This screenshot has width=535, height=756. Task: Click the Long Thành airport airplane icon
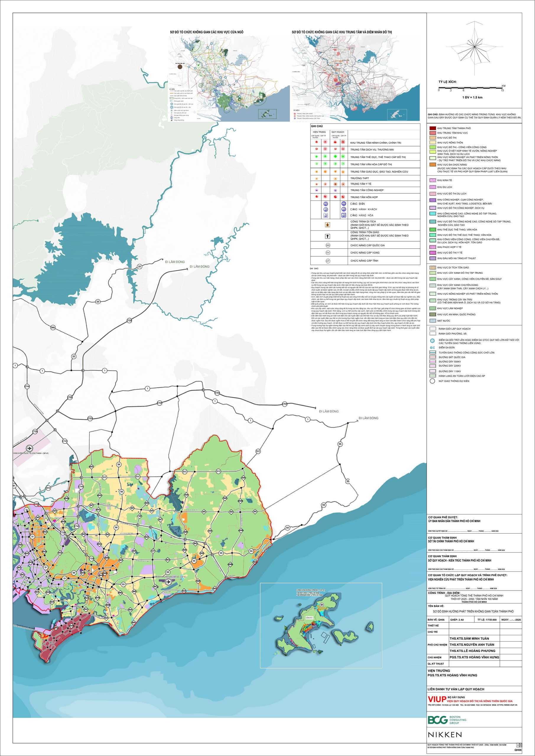pyautogui.click(x=29, y=448)
